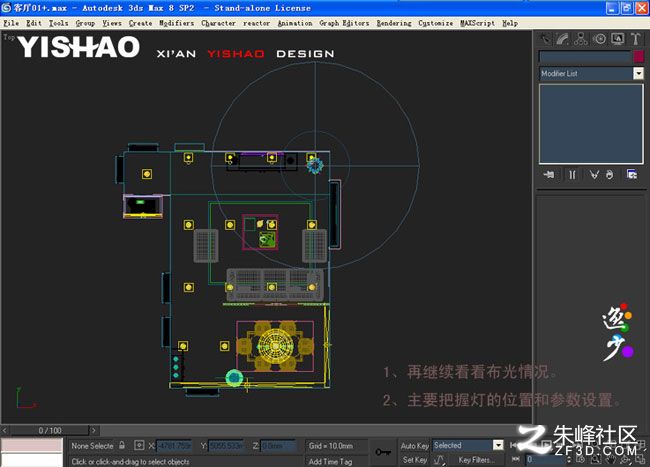The width and height of the screenshot is (650, 467).
Task: Open Key Filters dialog button
Action: (476, 460)
